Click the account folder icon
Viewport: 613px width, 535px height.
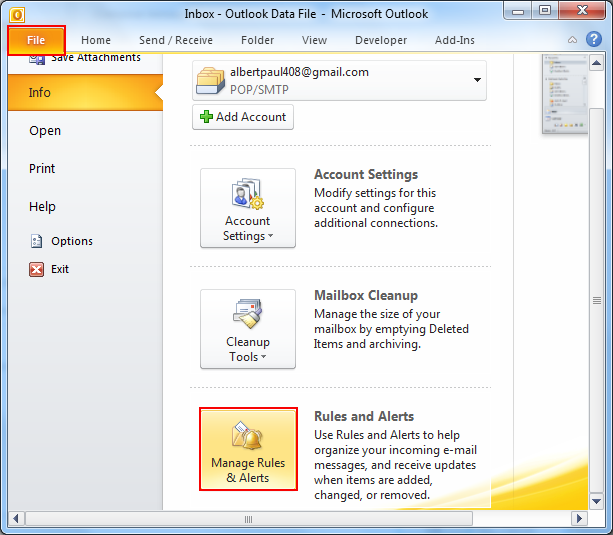(210, 81)
